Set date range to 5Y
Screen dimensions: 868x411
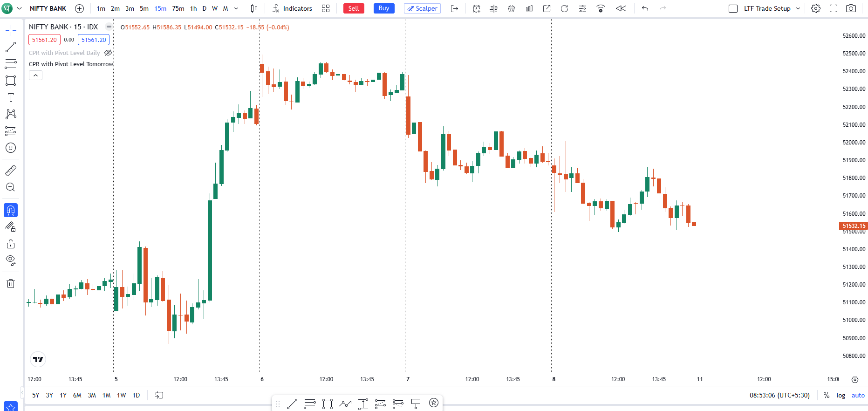pos(36,395)
